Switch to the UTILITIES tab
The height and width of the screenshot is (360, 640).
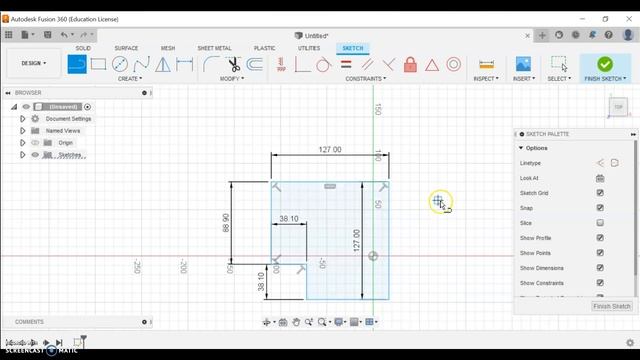pos(309,48)
